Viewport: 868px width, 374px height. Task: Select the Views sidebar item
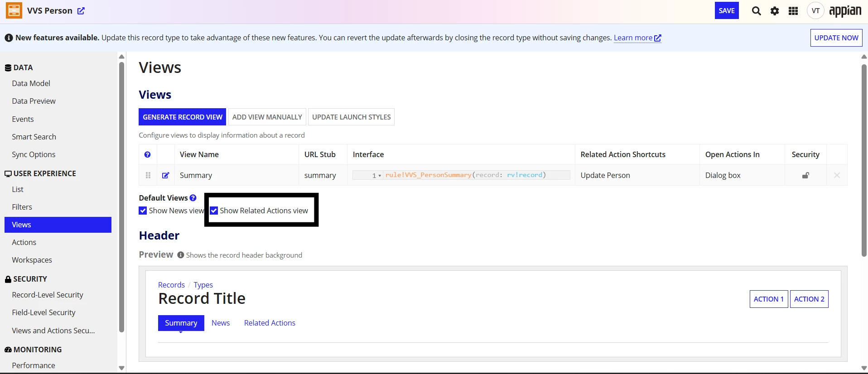pos(58,225)
